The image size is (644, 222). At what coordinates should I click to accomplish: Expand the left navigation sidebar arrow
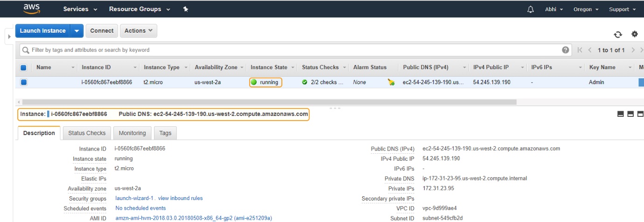tap(9, 36)
